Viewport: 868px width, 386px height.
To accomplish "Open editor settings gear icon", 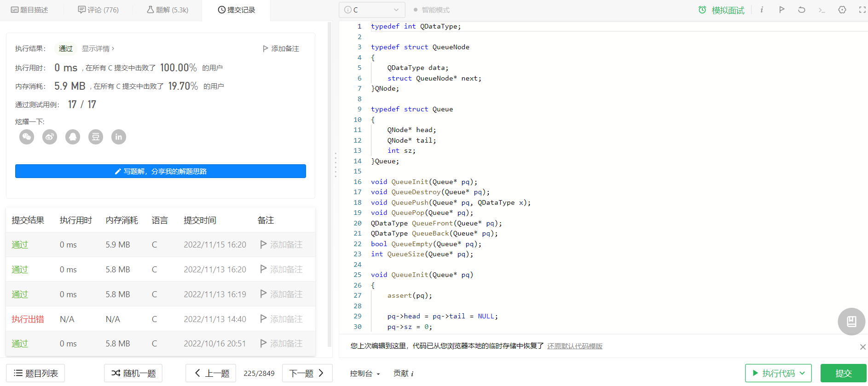I will pyautogui.click(x=842, y=10).
